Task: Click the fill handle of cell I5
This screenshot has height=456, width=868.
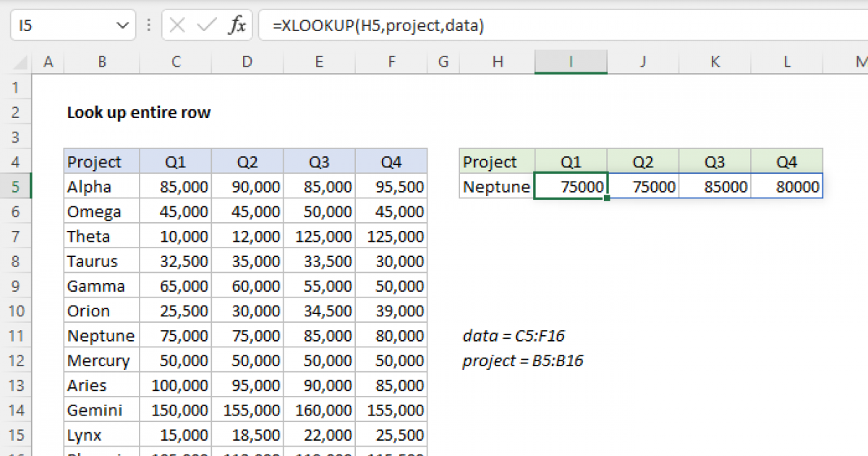Action: [607, 198]
